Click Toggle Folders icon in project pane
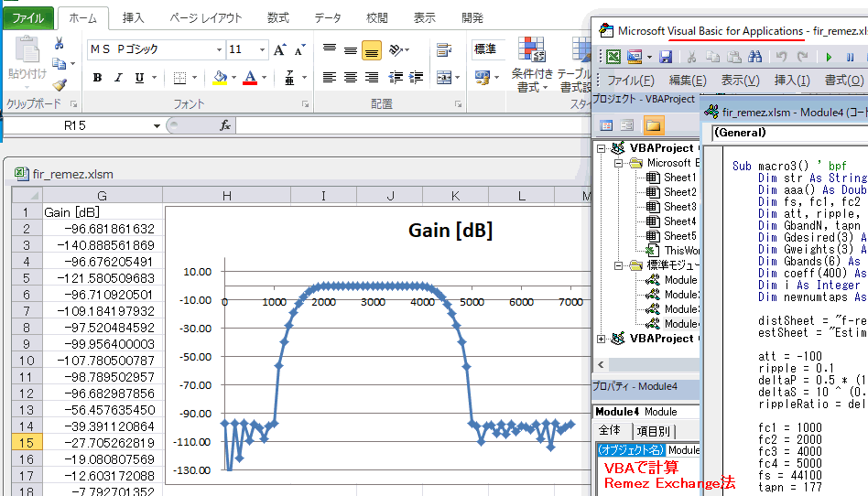Viewport: 868px width, 496px height. click(x=653, y=125)
